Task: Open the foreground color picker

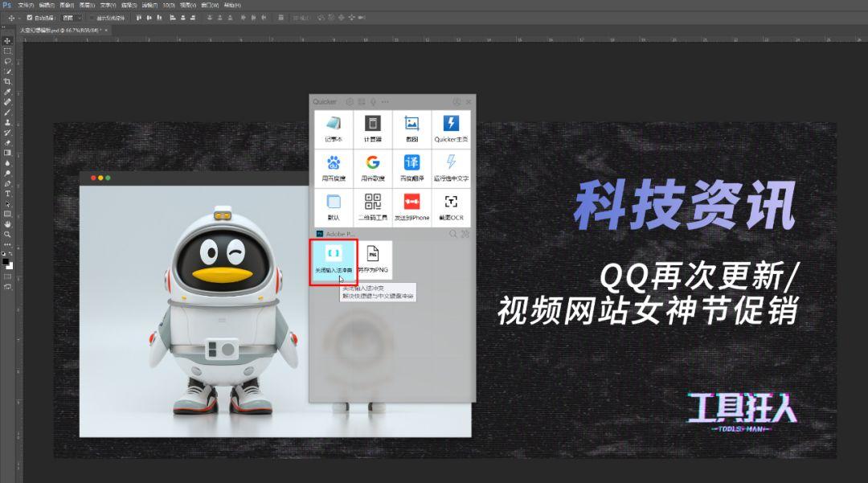Action: (x=6, y=262)
